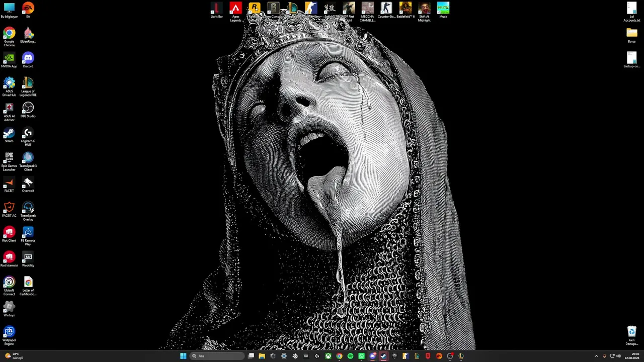
Task: Open the TeamSpeak 3 Client shortcut
Action: [x=28, y=161]
